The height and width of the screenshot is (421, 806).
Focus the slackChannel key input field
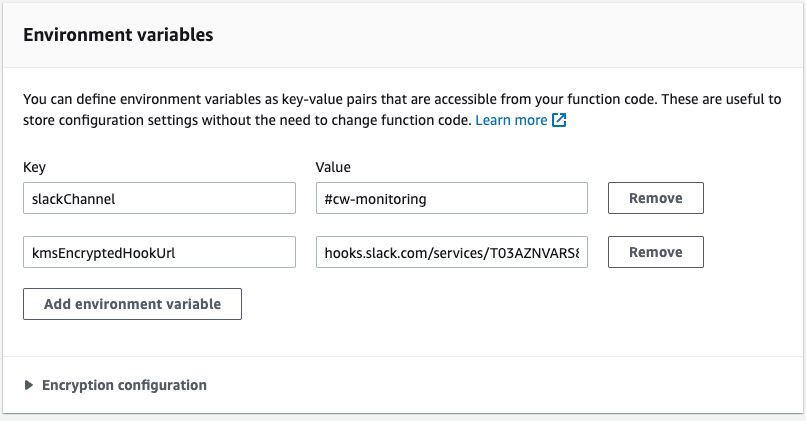click(159, 198)
